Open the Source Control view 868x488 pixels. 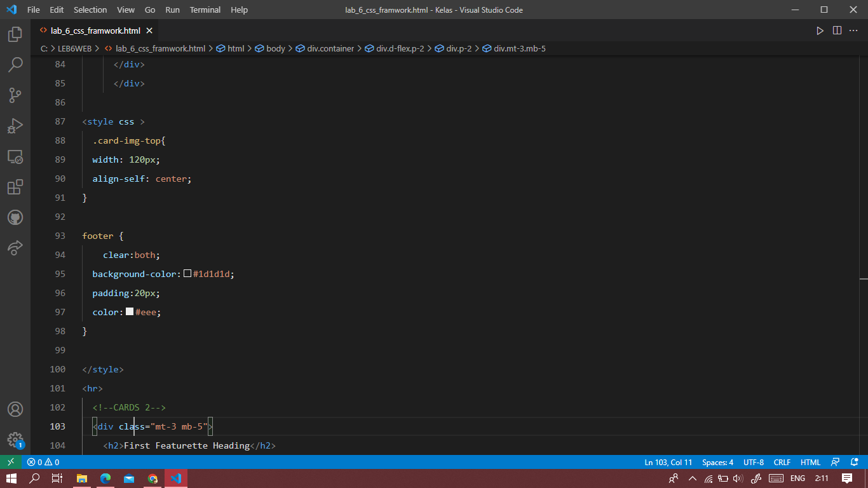[15, 95]
